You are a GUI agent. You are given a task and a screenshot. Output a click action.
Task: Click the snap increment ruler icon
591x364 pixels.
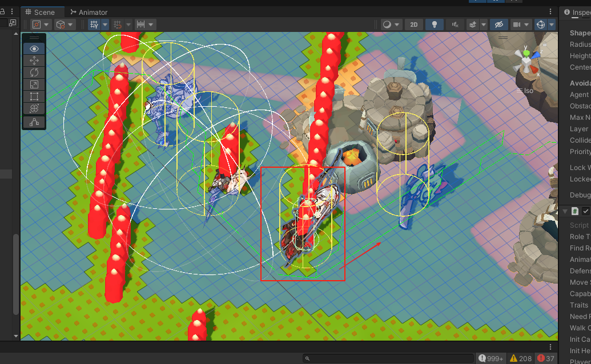[140, 25]
